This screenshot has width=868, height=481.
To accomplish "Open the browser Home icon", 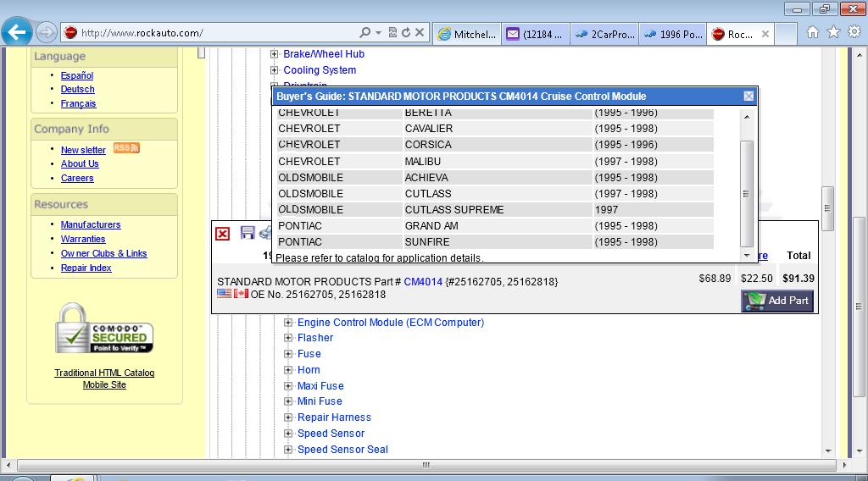I will pos(812,32).
